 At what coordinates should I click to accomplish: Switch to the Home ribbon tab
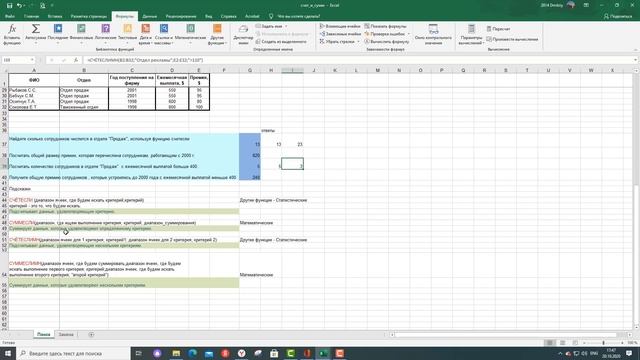pyautogui.click(x=31, y=16)
